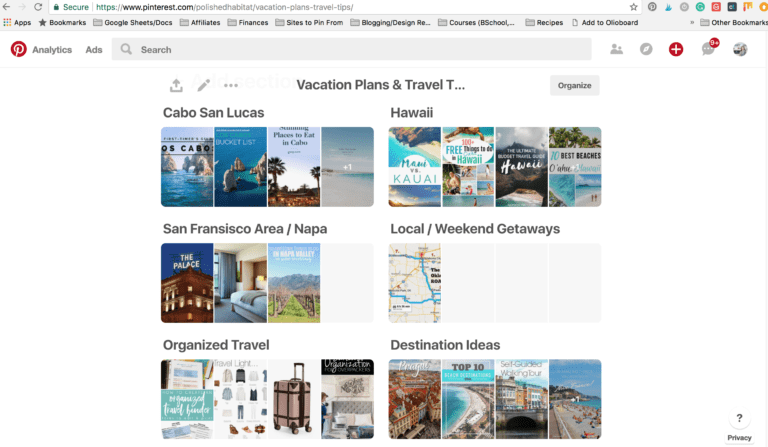The image size is (768, 447).
Task: Open Analytics in the top menu
Action: coord(52,49)
